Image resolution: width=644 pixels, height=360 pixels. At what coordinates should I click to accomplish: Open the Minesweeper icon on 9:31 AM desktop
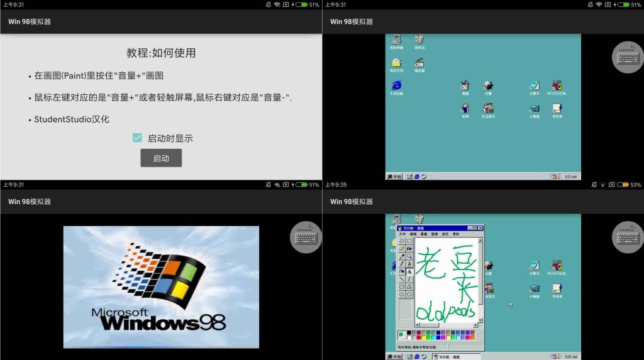click(x=488, y=87)
